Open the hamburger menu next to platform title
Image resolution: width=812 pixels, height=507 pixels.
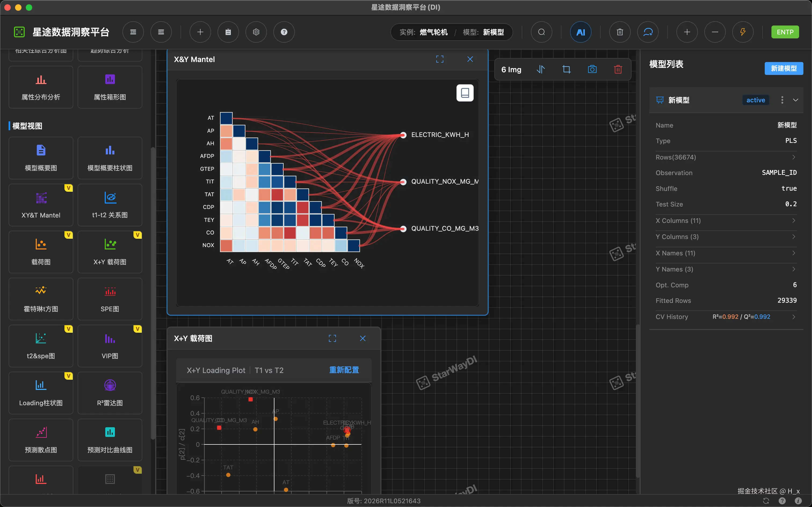click(133, 32)
